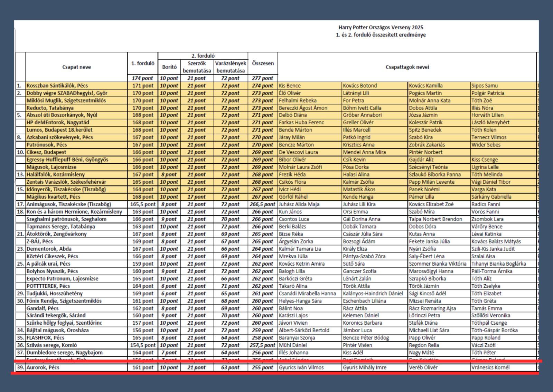Click team 'Mágusok, Lajosmizse'

[x=51, y=167]
